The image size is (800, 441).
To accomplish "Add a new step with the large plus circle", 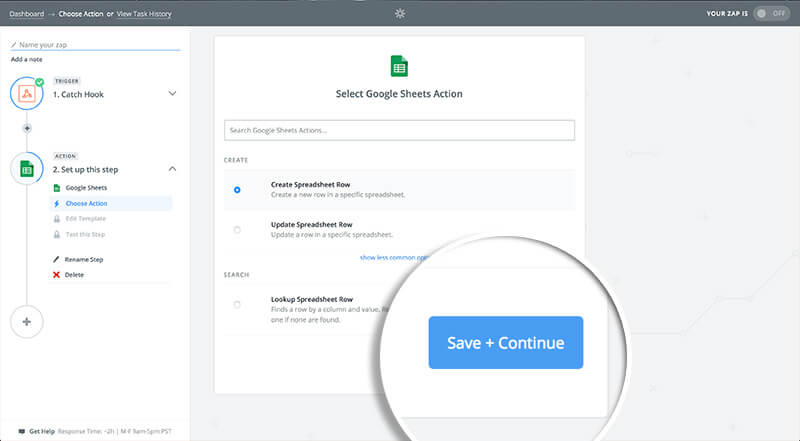I will point(27,322).
